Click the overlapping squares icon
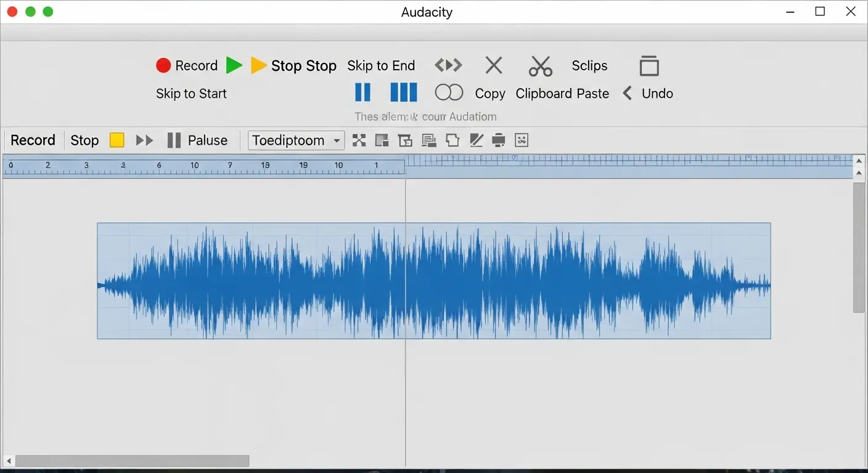The width and height of the screenshot is (868, 473). (382, 140)
